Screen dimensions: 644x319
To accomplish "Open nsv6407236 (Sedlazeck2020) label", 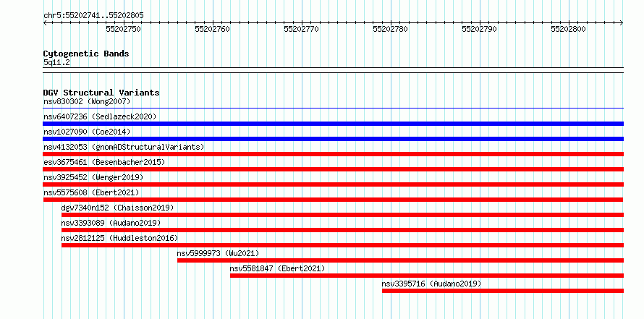I will (100, 116).
